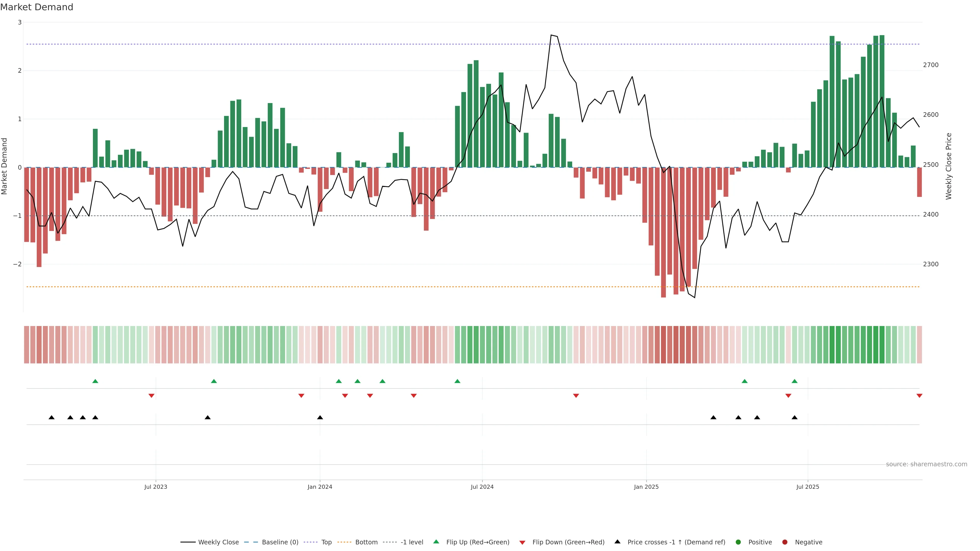Image resolution: width=980 pixels, height=551 pixels.
Task: Click the leftmost green Flip Up marker
Action: tap(95, 381)
